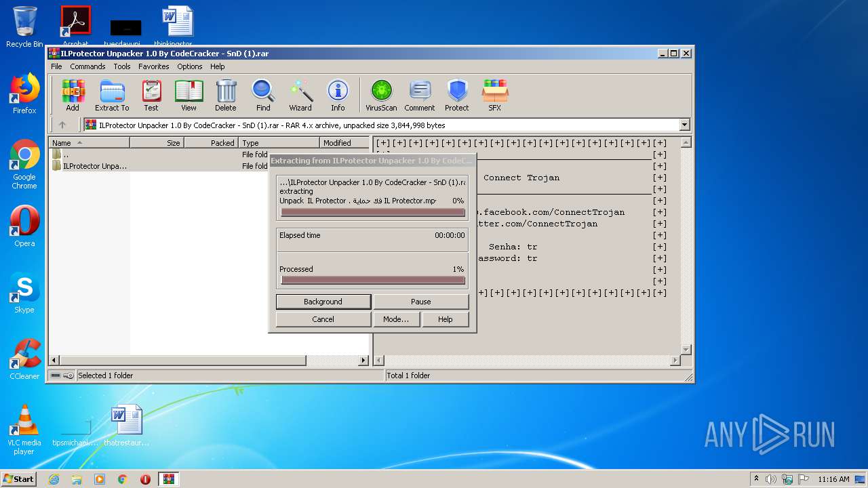868x488 pixels.
Task: Open Recycle Bin desktop icon
Action: [x=24, y=27]
